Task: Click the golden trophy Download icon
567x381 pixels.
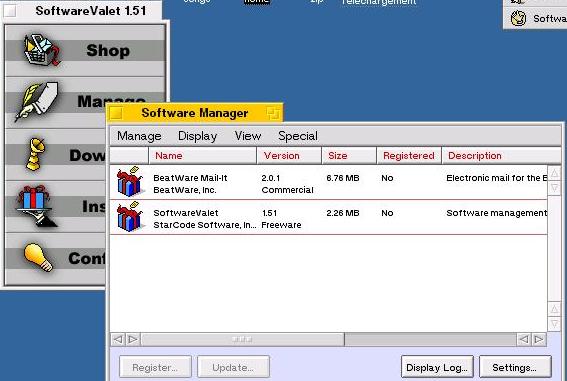Action: 35,154
